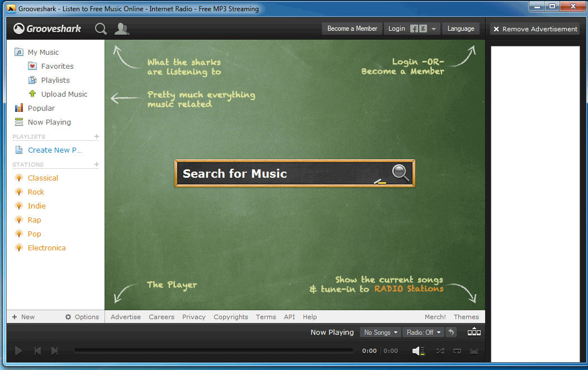
Task: Click the New button in the sidebar footer
Action: [23, 317]
